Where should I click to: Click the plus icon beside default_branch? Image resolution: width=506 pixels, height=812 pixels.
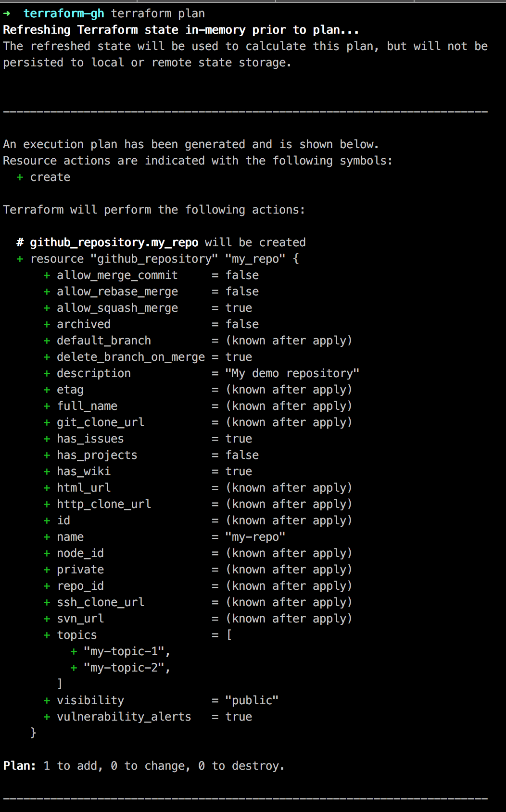pos(47,341)
